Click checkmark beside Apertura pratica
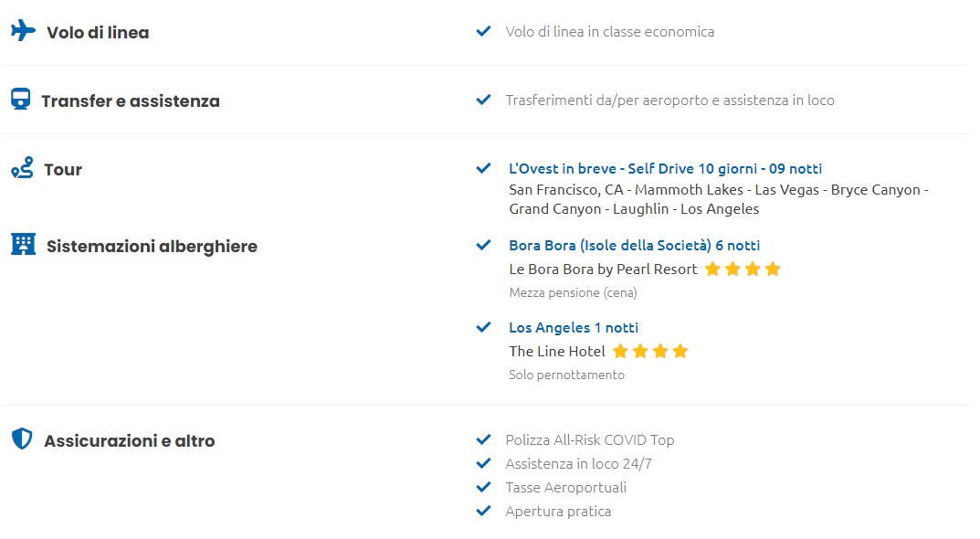980x539 pixels. point(483,511)
